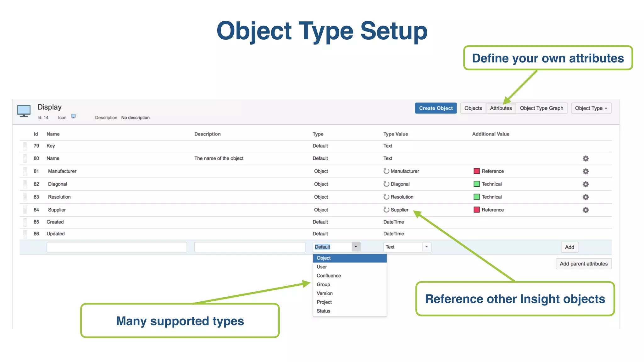Click green swatch for Diagonal Technical

[477, 184]
